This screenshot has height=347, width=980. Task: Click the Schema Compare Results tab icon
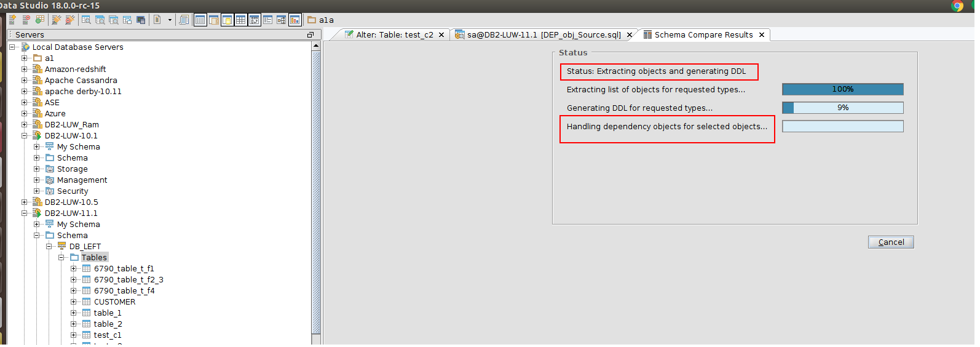tap(647, 34)
